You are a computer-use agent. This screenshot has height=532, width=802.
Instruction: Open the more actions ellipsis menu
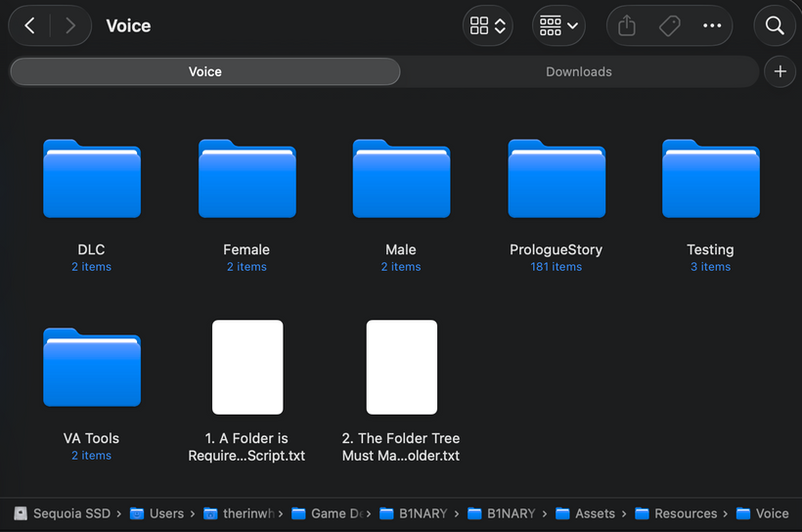712,26
